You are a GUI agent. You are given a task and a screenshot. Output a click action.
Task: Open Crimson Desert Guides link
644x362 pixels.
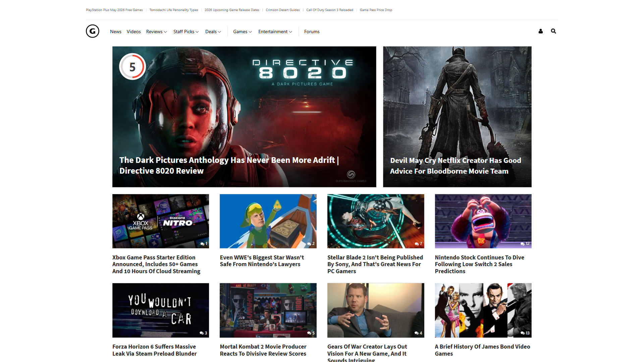tap(283, 10)
